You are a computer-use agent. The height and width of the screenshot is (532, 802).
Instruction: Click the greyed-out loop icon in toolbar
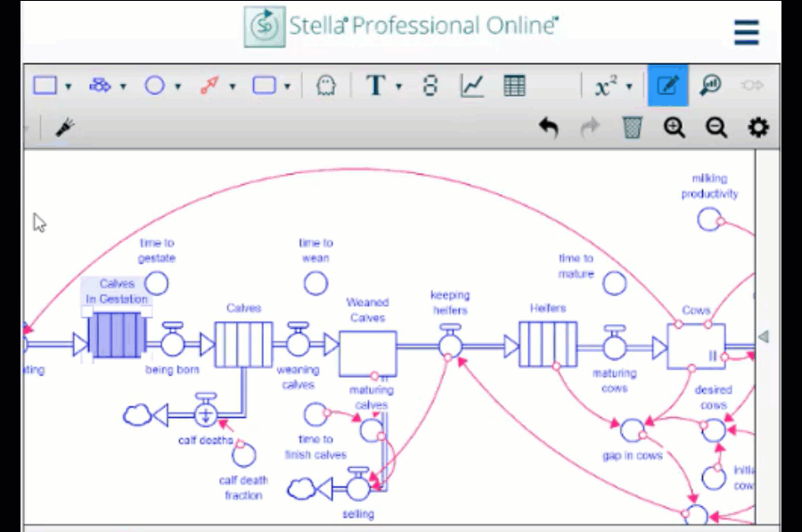click(x=752, y=85)
